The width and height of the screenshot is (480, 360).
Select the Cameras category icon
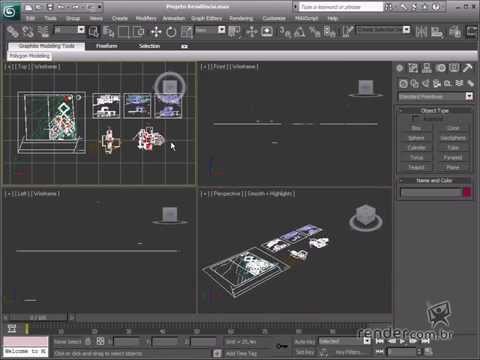click(x=437, y=83)
